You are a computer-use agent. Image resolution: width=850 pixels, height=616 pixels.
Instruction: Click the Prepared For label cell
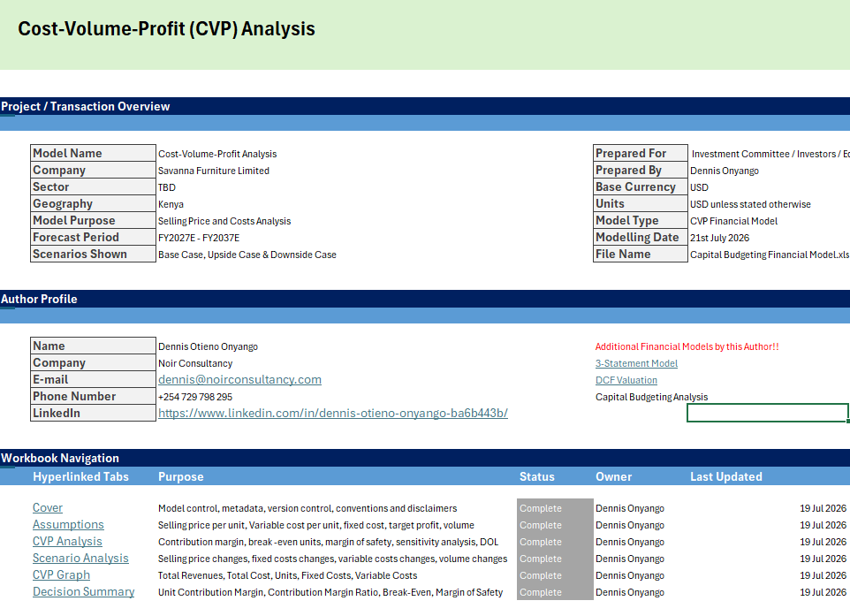(641, 153)
